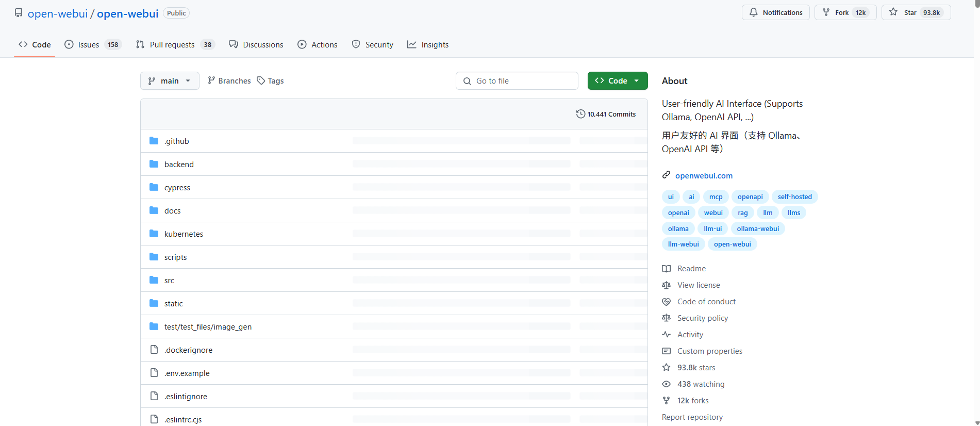Image resolution: width=980 pixels, height=426 pixels.
Task: Click the Notifications bell icon
Action: [x=754, y=12]
